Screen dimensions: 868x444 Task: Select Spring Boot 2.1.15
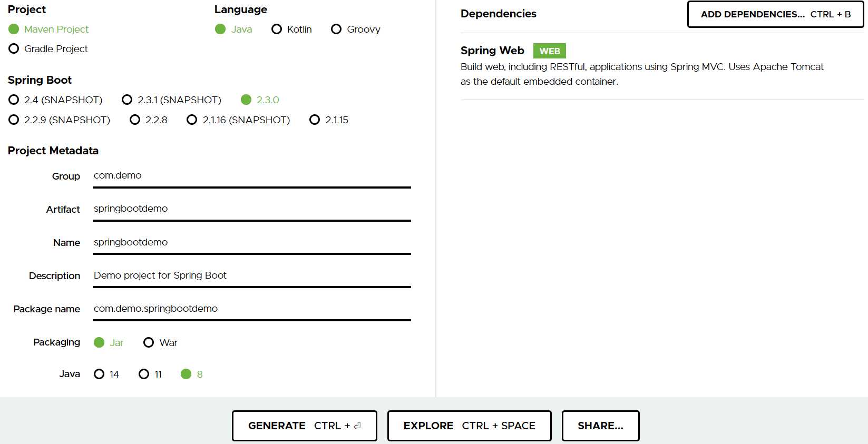point(329,120)
